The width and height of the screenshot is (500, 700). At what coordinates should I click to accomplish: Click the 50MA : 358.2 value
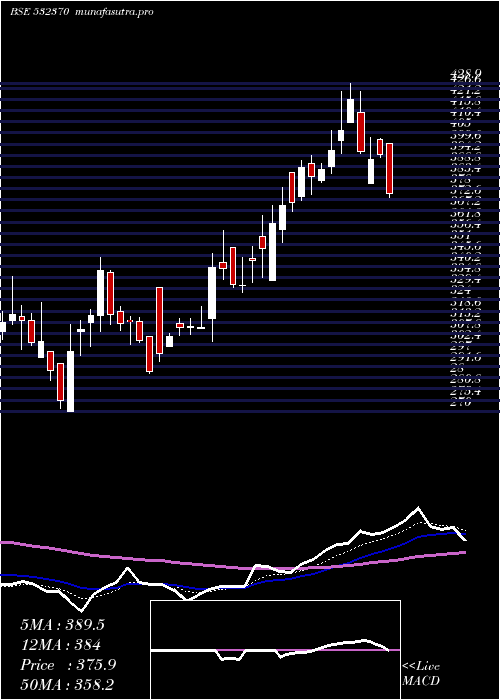point(67,685)
